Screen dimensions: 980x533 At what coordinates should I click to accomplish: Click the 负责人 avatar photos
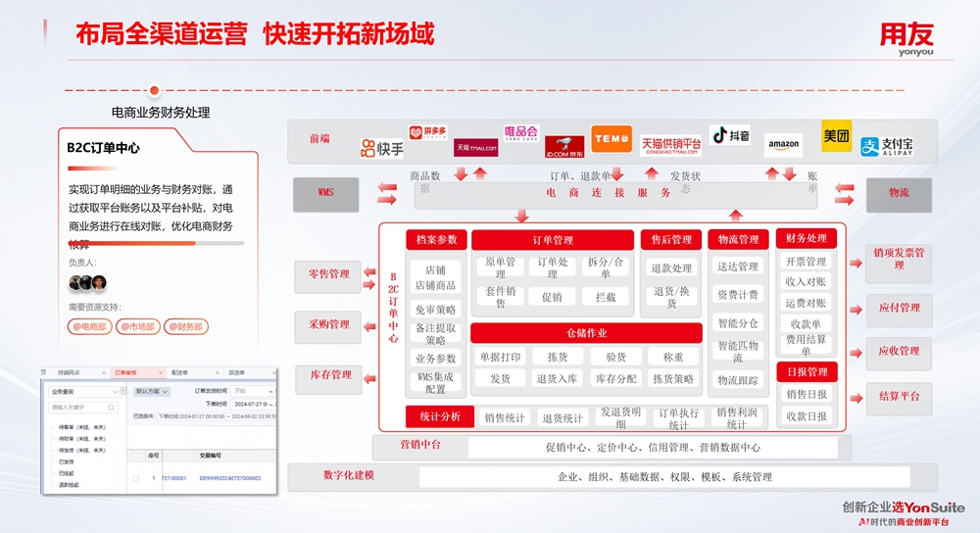coord(87,283)
